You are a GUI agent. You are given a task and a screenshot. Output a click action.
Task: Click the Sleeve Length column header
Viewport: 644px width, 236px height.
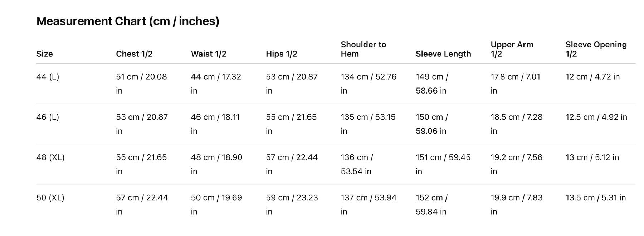(443, 54)
